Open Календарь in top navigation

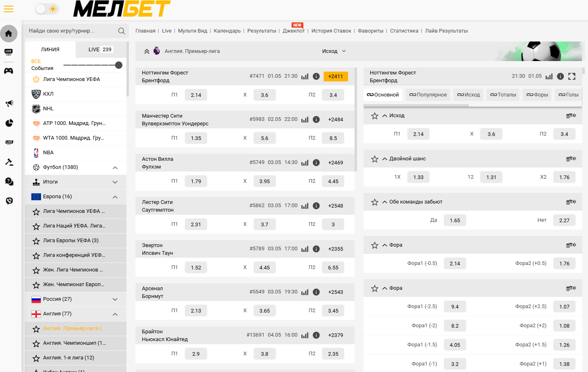pos(227,31)
